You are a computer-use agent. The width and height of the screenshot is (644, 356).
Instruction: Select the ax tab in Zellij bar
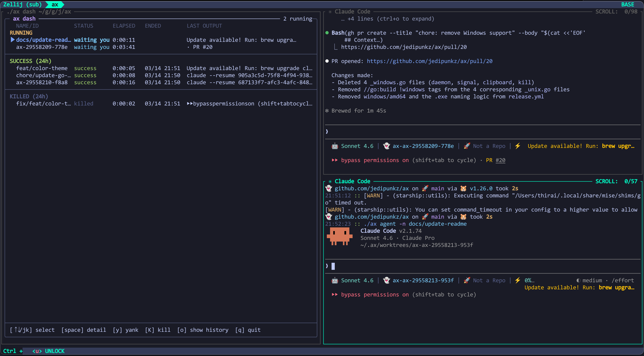(55, 5)
